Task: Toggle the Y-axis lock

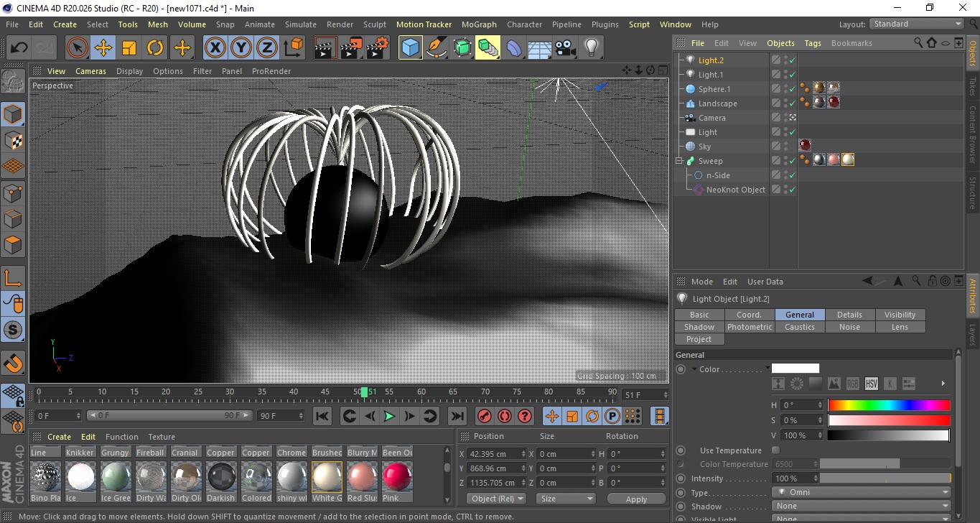Action: click(241, 48)
